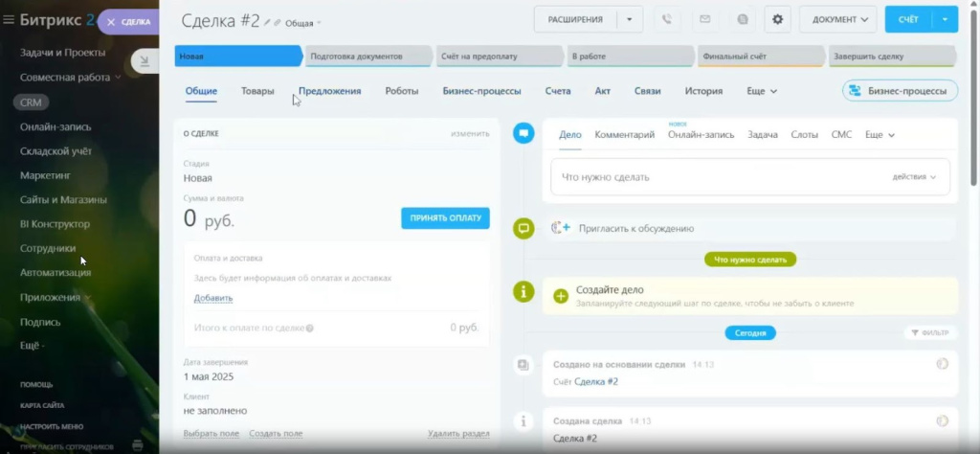
Task: Switch to the Товары tab
Action: pos(257,91)
